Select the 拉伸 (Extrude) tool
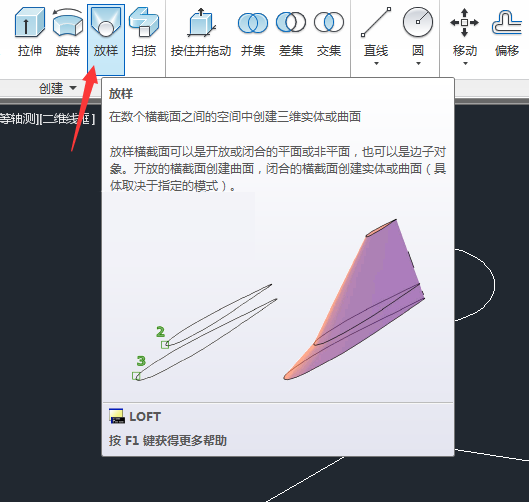529x502 pixels. tap(30, 32)
